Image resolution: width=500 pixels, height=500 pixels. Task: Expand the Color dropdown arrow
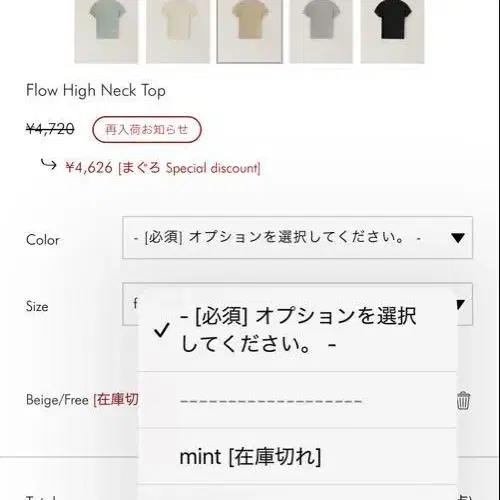click(458, 238)
